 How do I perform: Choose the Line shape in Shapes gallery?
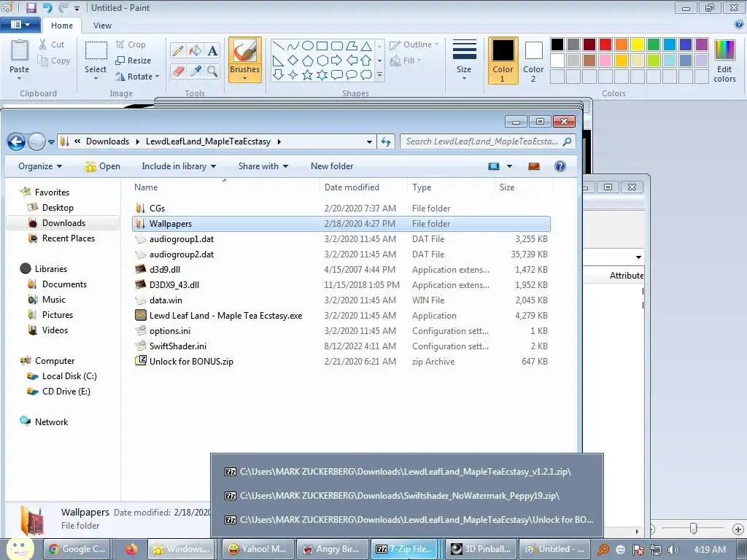click(x=278, y=46)
